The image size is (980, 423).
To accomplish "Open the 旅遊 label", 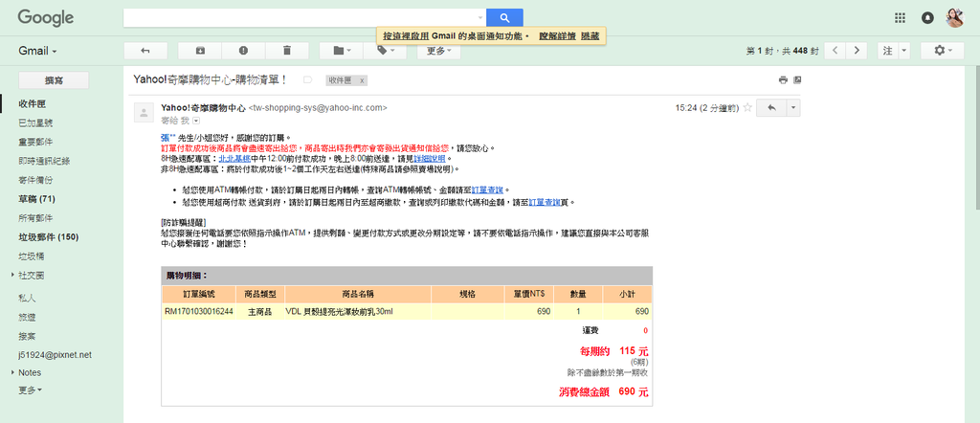I will (28, 318).
